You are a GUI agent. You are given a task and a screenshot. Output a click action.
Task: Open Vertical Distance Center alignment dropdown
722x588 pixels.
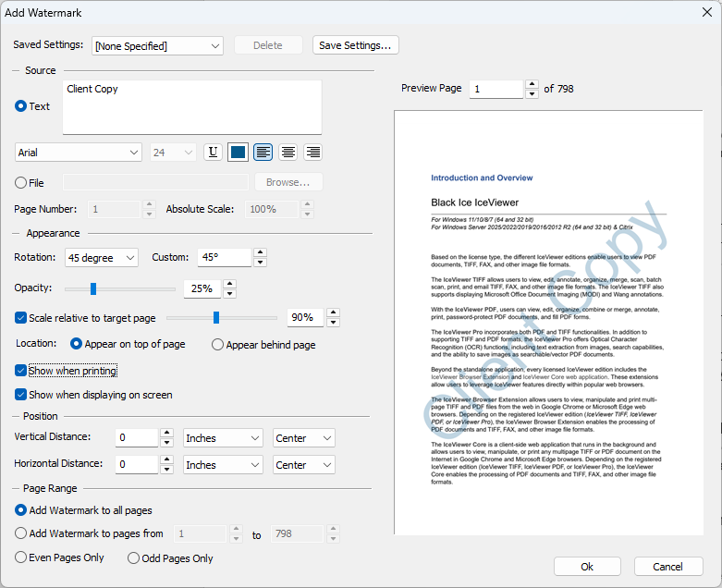point(304,438)
